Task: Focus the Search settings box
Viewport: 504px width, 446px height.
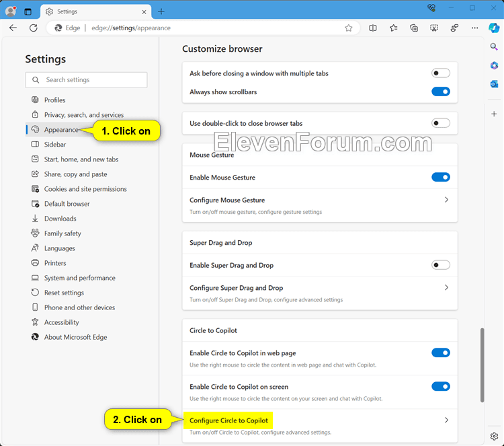Action: pos(86,80)
